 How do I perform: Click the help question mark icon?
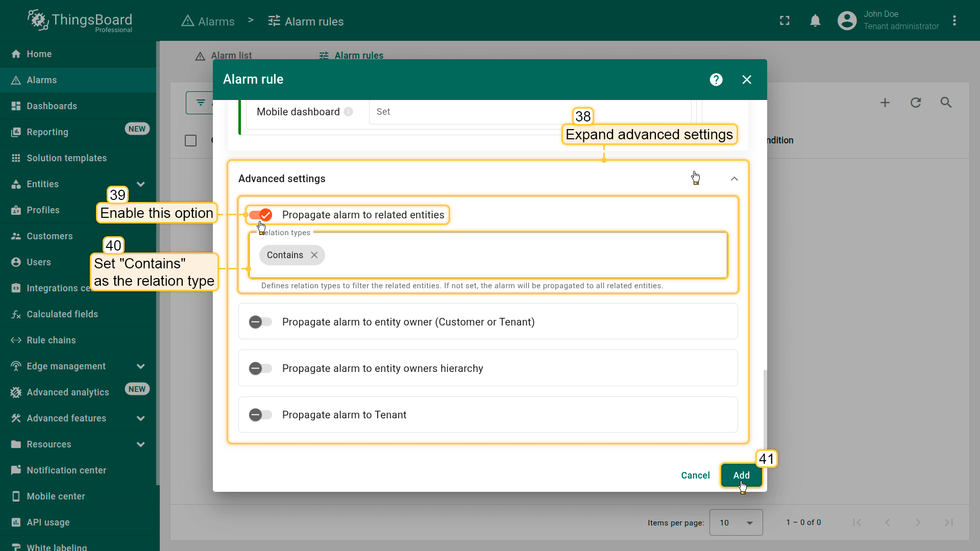tap(716, 80)
